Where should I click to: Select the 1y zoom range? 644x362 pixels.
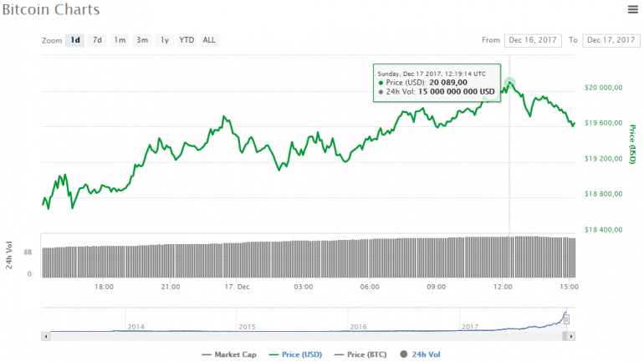[165, 40]
